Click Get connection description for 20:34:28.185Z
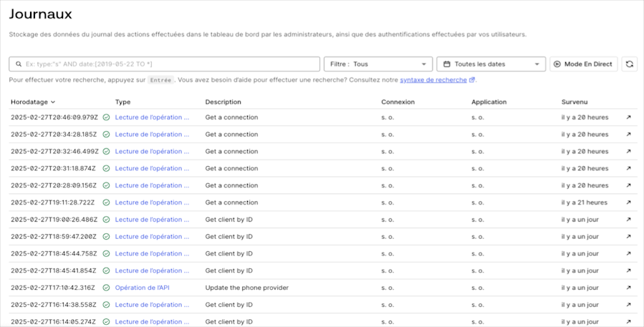This screenshot has height=327, width=644. 231,135
